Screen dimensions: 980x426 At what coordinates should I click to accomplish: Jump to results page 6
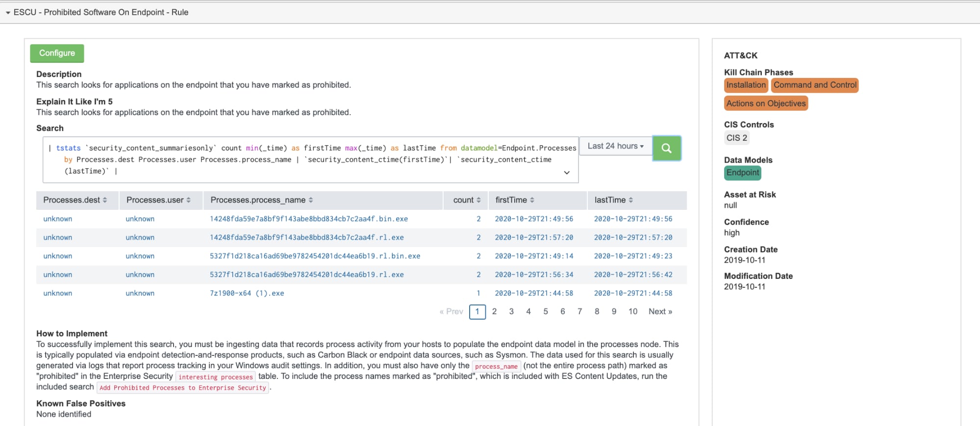(563, 312)
